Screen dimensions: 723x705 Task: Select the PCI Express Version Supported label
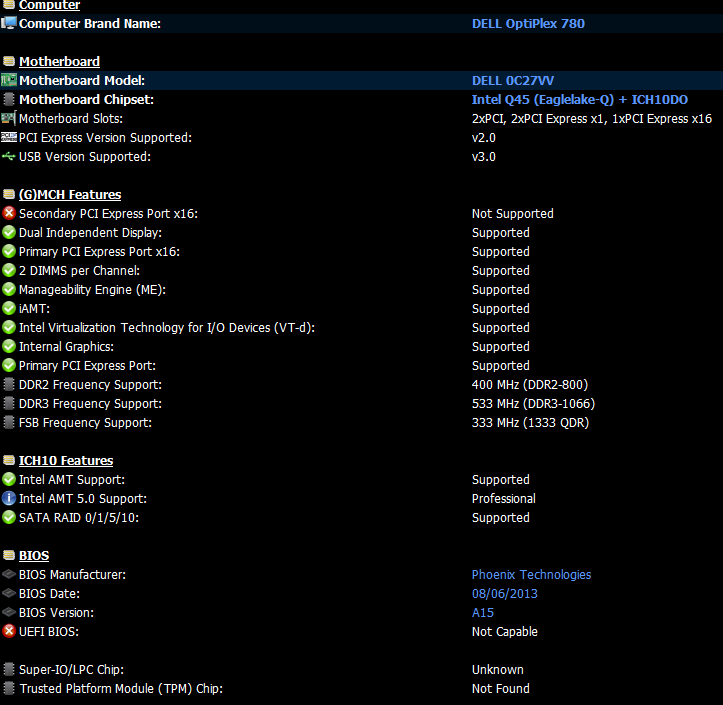tap(105, 137)
